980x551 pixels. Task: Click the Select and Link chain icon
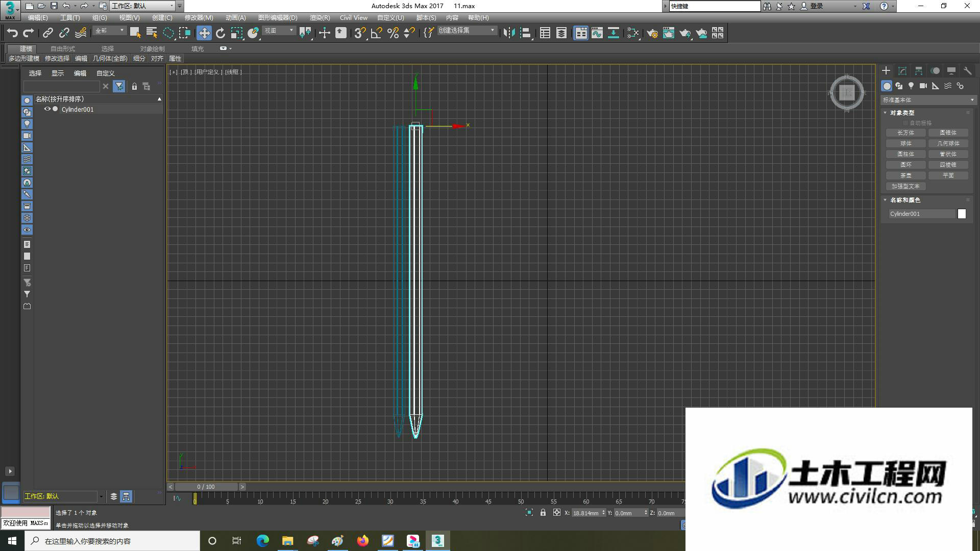48,33
